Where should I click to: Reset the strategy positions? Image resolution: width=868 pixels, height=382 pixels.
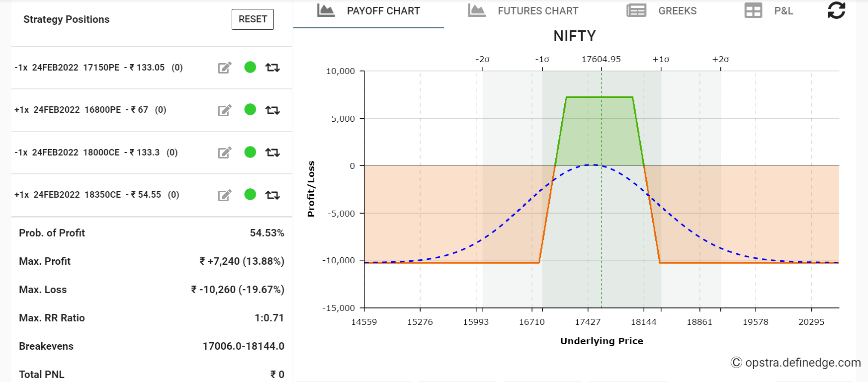click(253, 19)
